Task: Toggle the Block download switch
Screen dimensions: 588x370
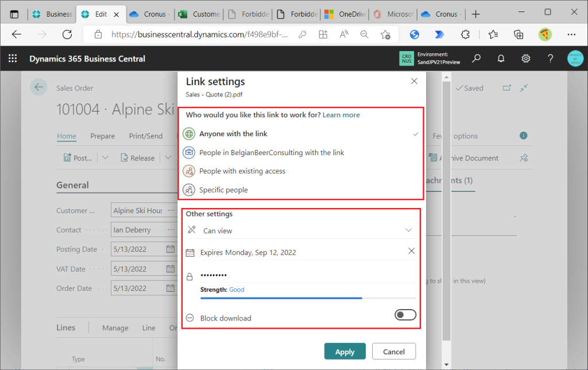Action: pyautogui.click(x=405, y=315)
